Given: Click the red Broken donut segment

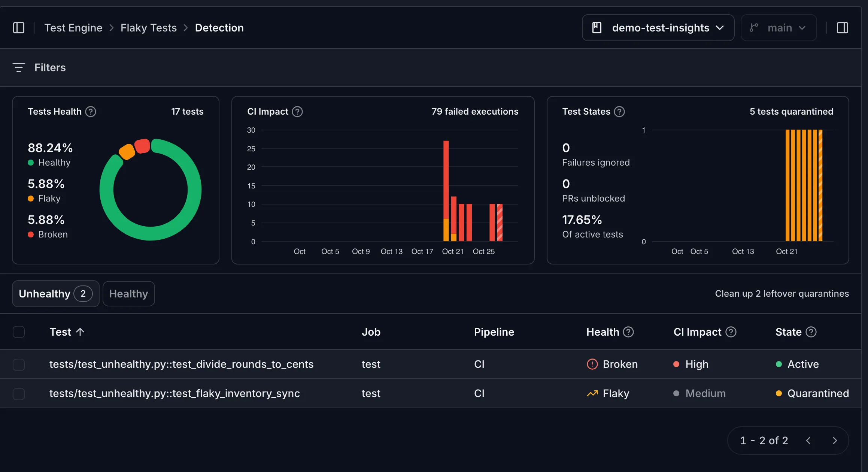Looking at the screenshot, I should [142, 146].
